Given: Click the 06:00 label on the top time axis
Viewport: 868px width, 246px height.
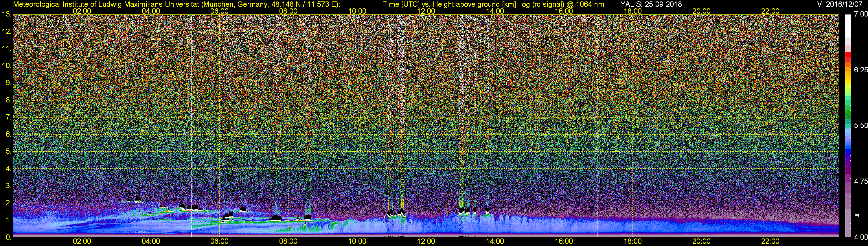Looking at the screenshot, I should point(219,11).
